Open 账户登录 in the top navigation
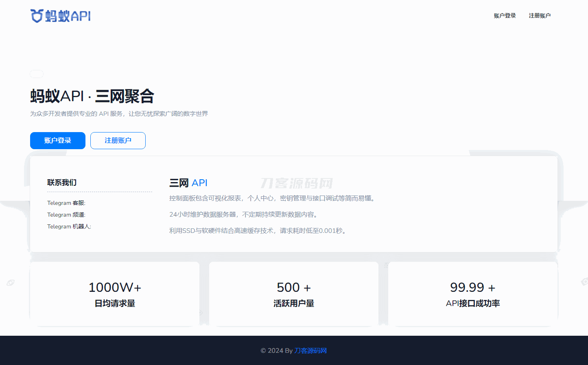 tap(505, 16)
